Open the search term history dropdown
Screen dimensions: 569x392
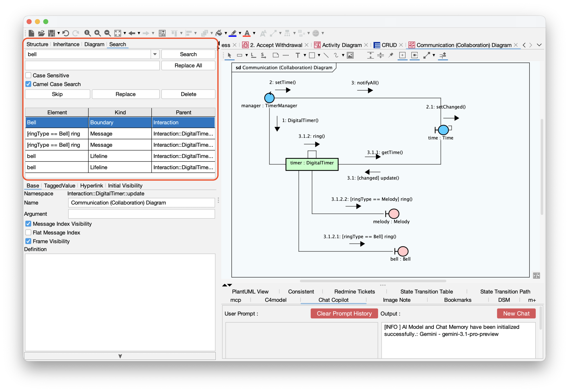[155, 54]
